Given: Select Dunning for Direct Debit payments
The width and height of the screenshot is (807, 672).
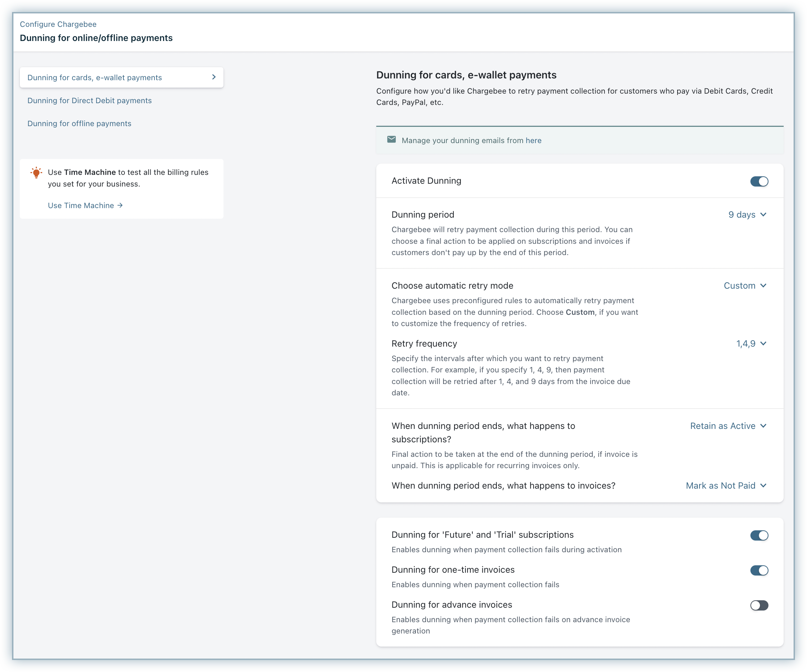Looking at the screenshot, I should pos(89,101).
